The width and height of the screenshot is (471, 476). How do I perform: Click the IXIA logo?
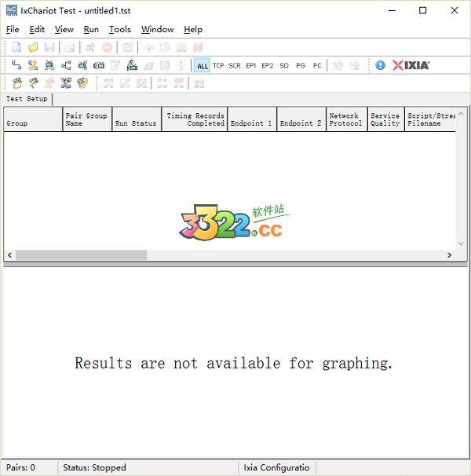[411, 65]
